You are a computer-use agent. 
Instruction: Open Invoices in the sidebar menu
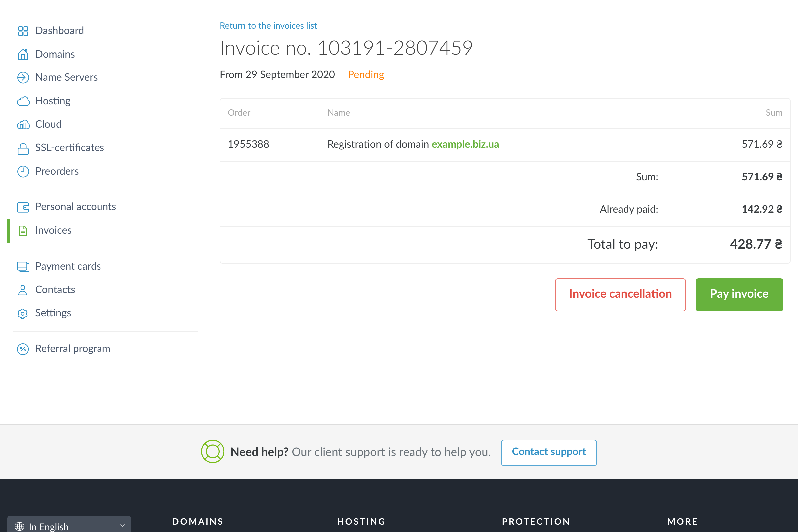tap(53, 230)
